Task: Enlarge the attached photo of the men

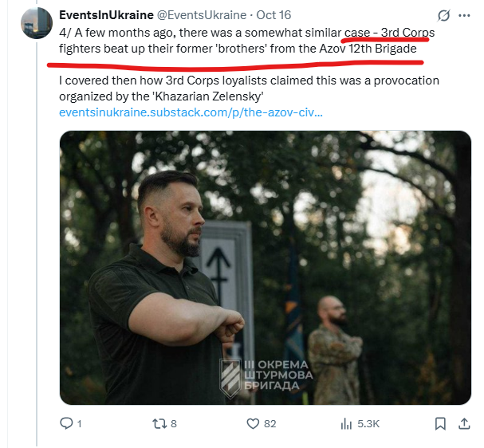Action: tap(265, 267)
